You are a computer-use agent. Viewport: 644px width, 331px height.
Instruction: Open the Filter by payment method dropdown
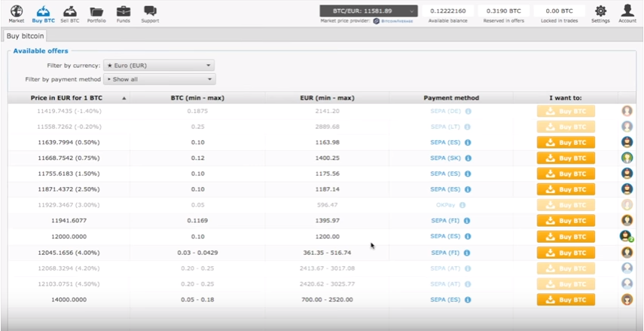coord(160,79)
